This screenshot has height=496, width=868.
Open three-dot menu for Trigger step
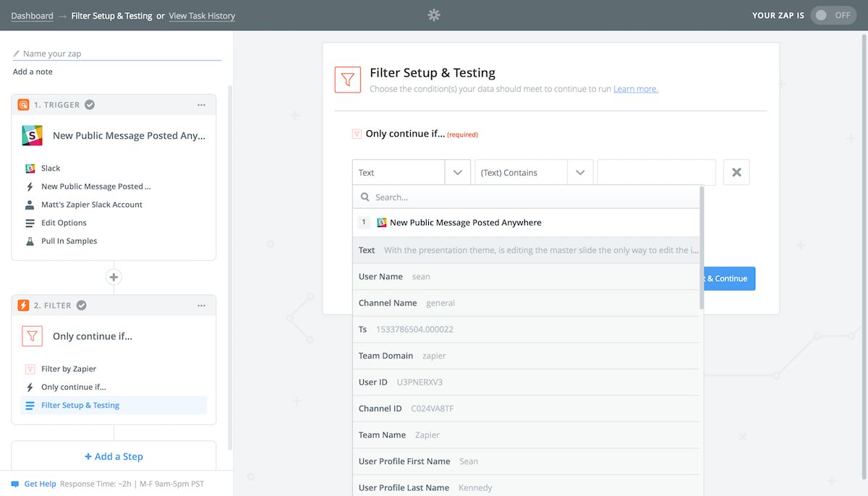pos(201,105)
